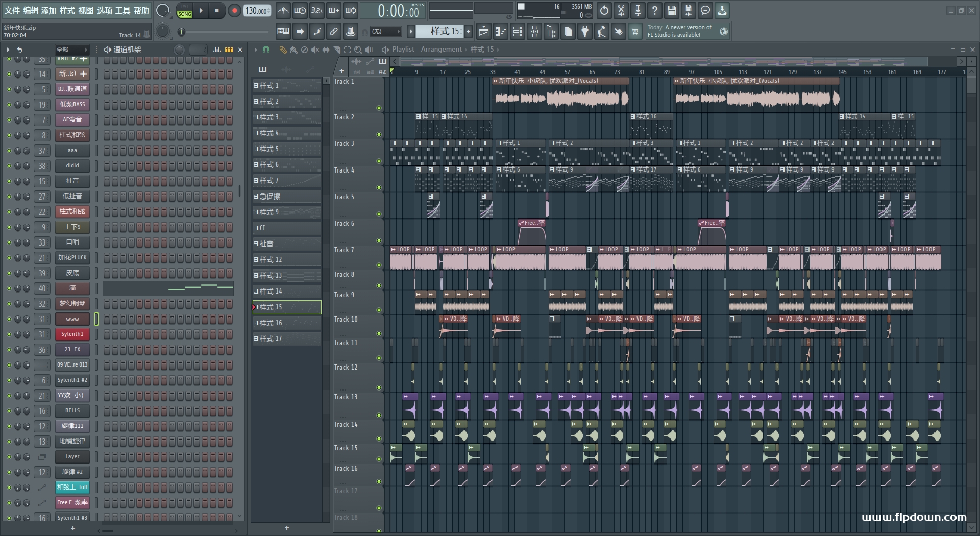Click the undo history icon
Viewport: 980px width, 536px height.
pyautogui.click(x=604, y=10)
